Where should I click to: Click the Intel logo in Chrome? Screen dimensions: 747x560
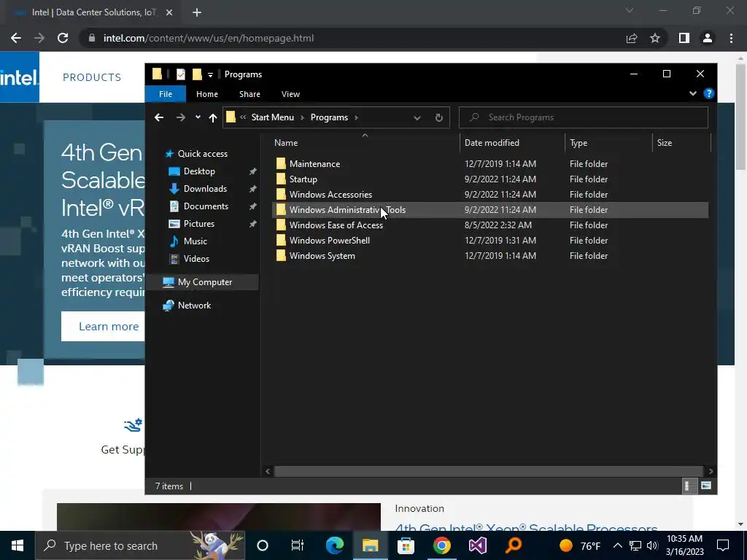(x=19, y=77)
